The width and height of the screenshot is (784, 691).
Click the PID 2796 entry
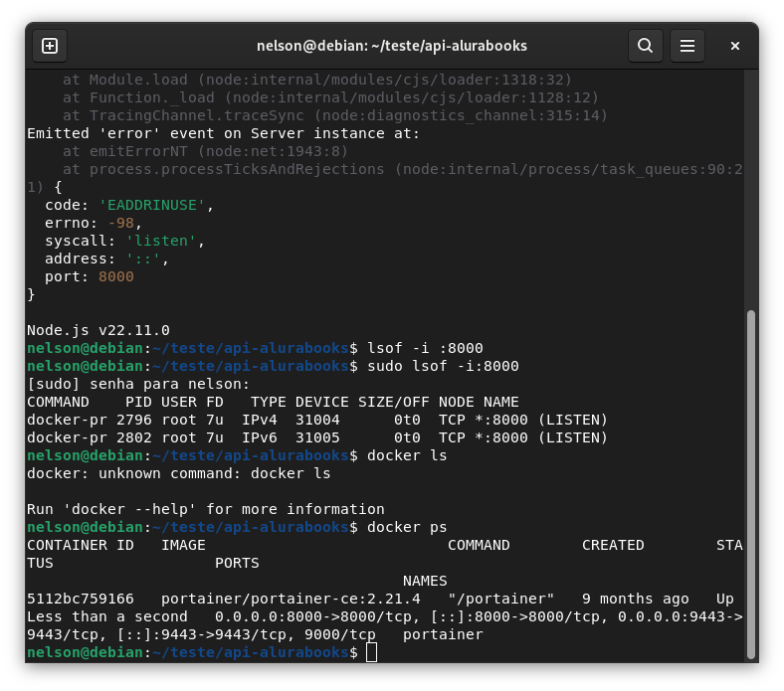tap(134, 420)
